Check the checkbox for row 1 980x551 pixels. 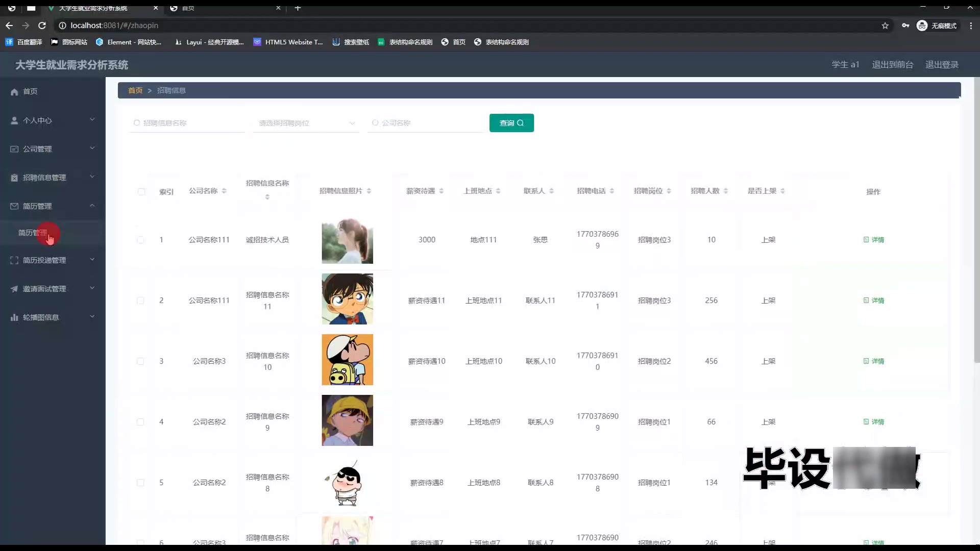(140, 240)
